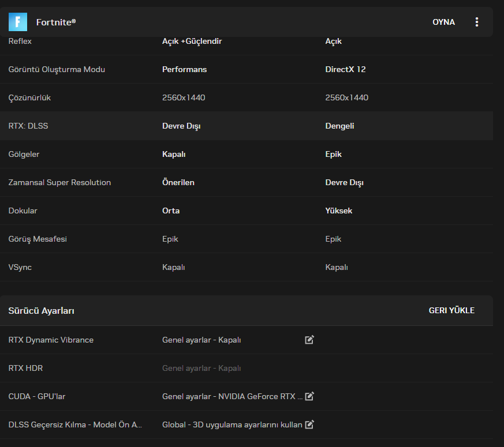Open the three-dot more options menu
The height and width of the screenshot is (447, 504).
click(x=477, y=22)
